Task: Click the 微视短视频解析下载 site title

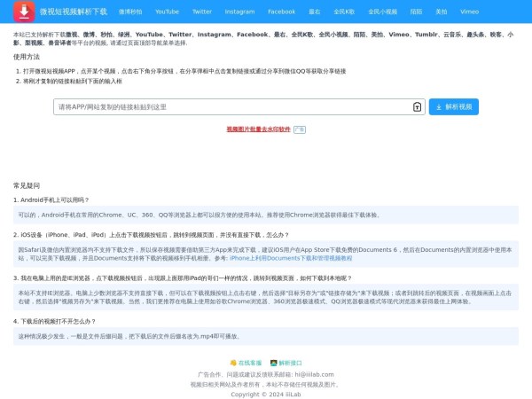Action: point(74,12)
